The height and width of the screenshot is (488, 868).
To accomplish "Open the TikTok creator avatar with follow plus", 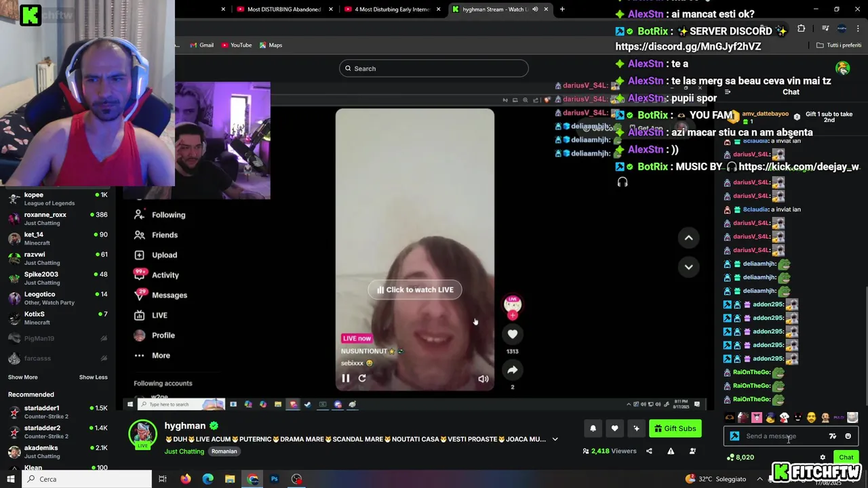I will (513, 306).
